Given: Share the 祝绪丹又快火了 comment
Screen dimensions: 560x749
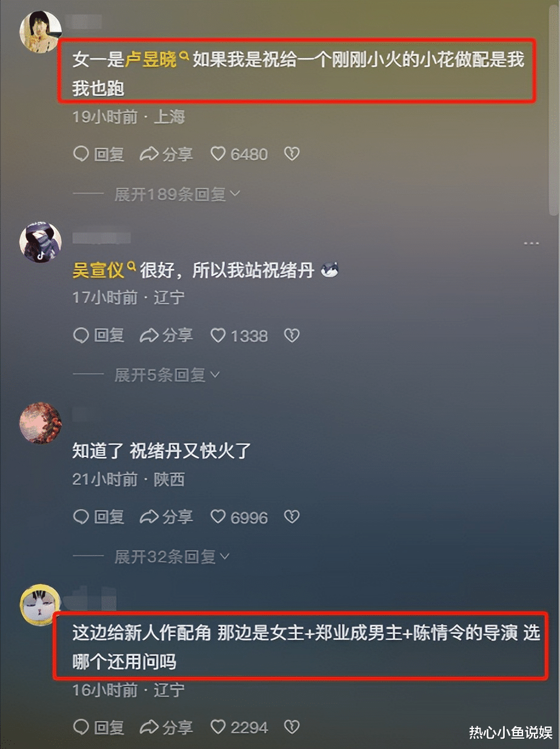Looking at the screenshot, I should pyautogui.click(x=166, y=517).
